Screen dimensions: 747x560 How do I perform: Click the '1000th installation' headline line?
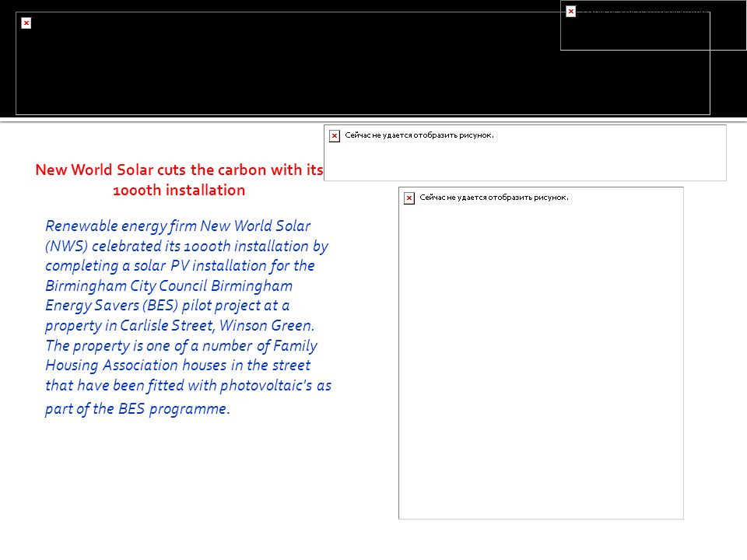pos(179,190)
